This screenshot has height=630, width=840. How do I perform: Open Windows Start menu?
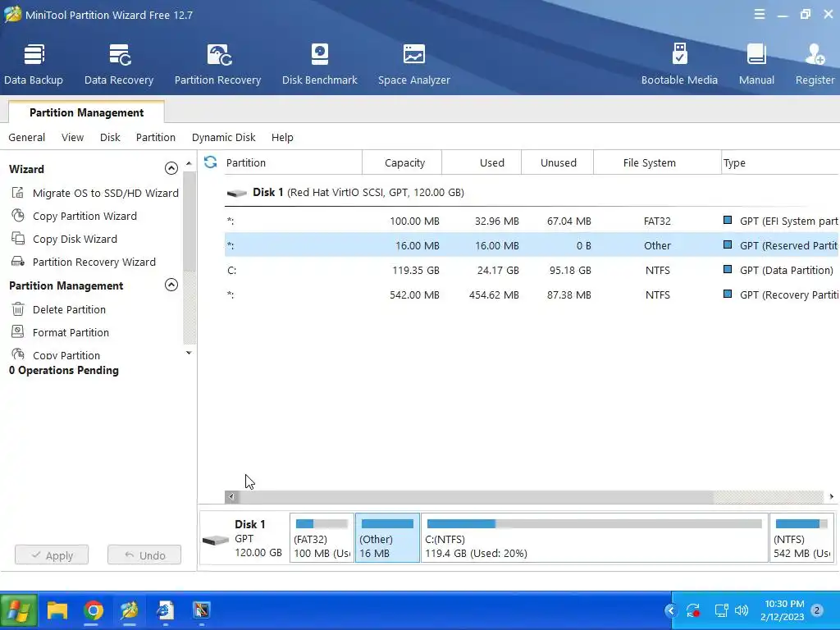pyautogui.click(x=19, y=610)
